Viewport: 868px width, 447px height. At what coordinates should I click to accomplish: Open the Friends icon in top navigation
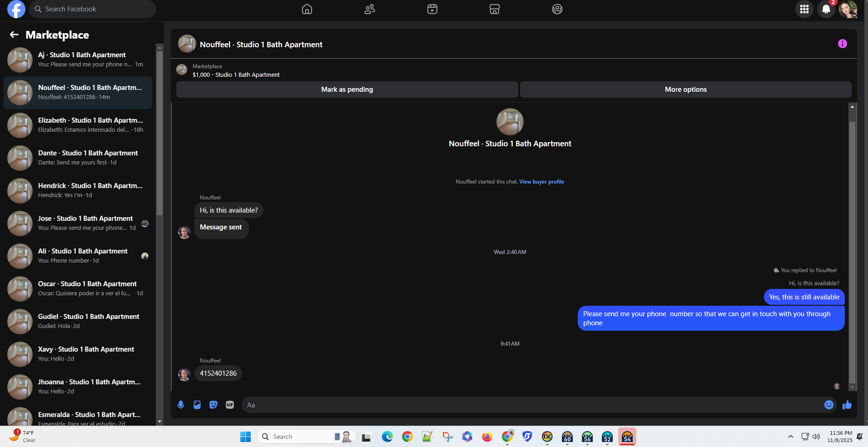click(370, 9)
